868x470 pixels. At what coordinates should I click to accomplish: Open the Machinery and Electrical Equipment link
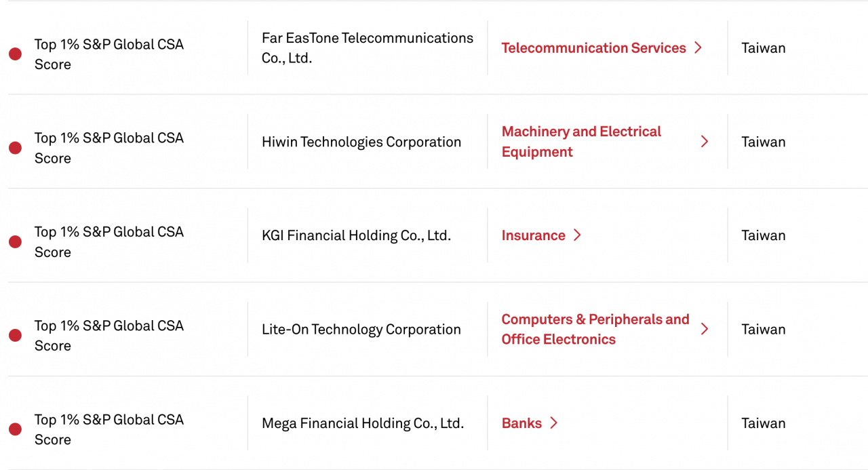581,142
